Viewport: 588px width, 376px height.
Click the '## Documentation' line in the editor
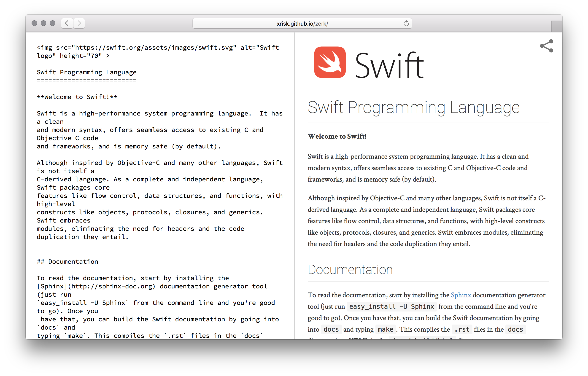coord(68,262)
